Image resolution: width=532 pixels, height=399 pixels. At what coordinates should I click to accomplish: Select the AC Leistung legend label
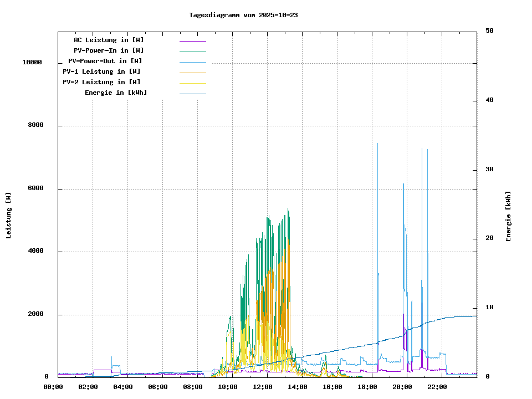(109, 40)
